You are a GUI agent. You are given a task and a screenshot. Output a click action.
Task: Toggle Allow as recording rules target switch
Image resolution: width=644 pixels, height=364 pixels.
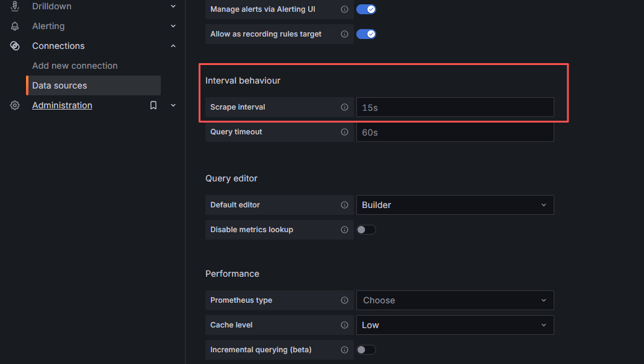[366, 34]
